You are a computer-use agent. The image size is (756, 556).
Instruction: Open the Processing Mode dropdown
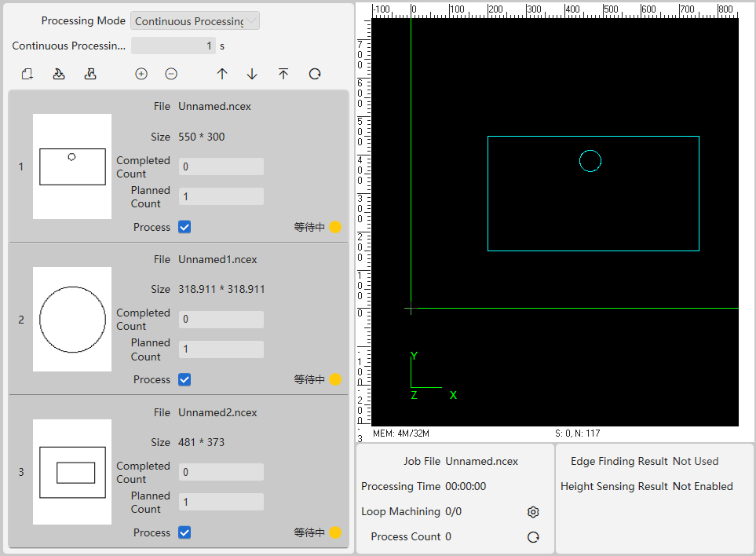coord(195,21)
